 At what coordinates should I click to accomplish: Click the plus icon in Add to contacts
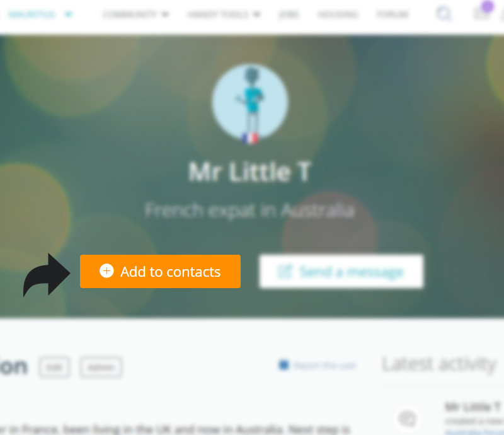[x=106, y=271]
